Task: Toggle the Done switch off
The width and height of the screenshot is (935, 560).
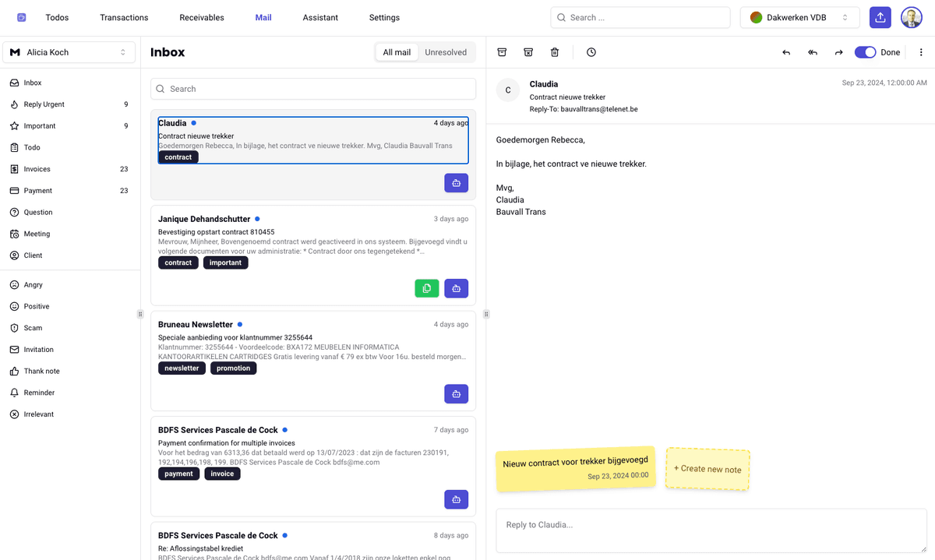Action: (x=865, y=52)
